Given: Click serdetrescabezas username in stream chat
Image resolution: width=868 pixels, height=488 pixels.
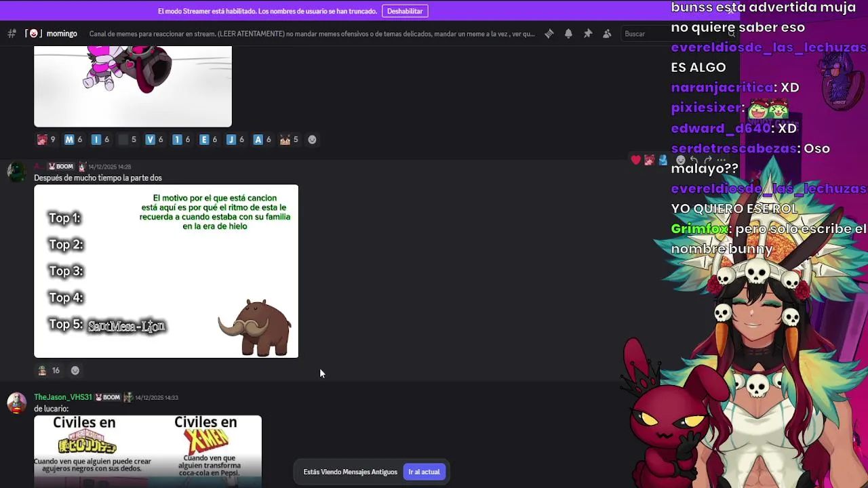Looking at the screenshot, I should [733, 148].
